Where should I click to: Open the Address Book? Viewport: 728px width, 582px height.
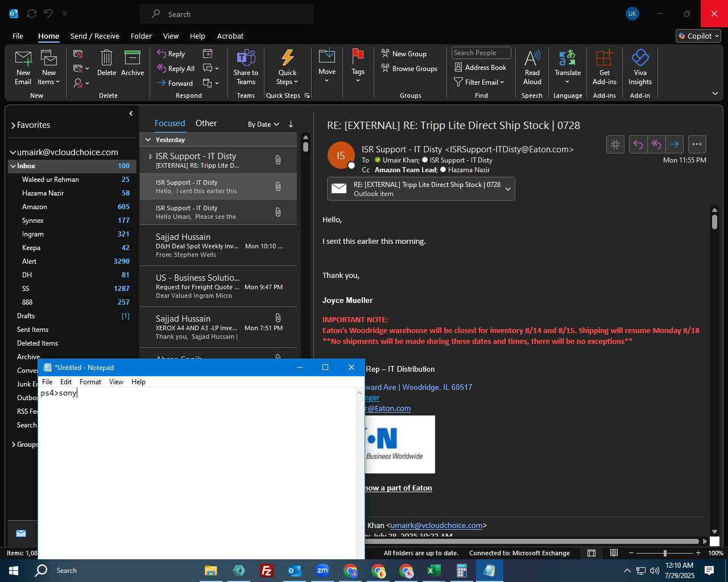(480, 67)
